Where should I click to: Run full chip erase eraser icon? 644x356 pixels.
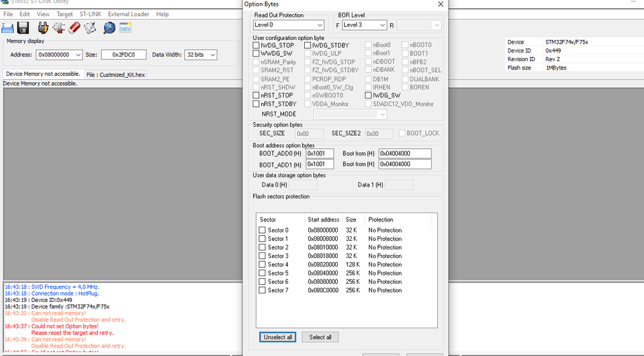(74, 28)
